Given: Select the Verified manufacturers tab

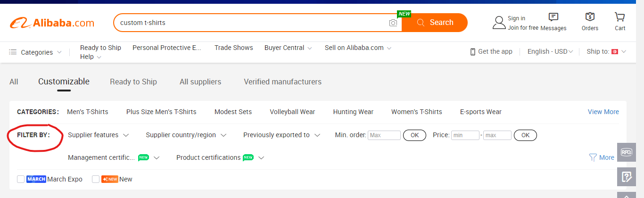Looking at the screenshot, I should click(x=282, y=82).
